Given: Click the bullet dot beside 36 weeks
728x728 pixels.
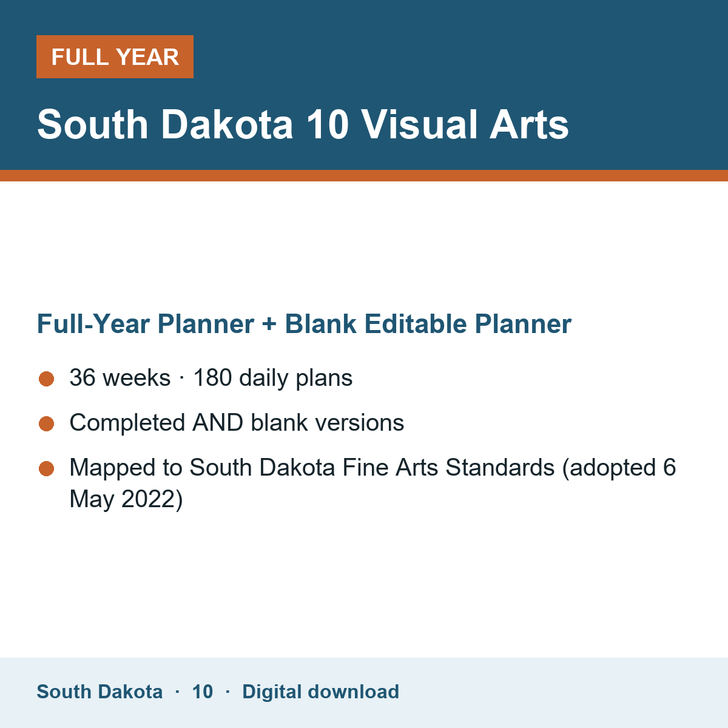Looking at the screenshot, I should (47, 379).
